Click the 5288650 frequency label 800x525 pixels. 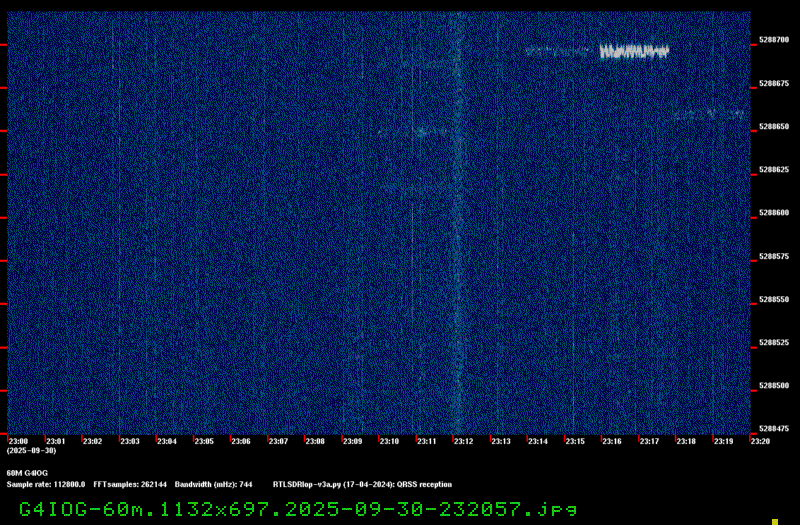tap(774, 126)
